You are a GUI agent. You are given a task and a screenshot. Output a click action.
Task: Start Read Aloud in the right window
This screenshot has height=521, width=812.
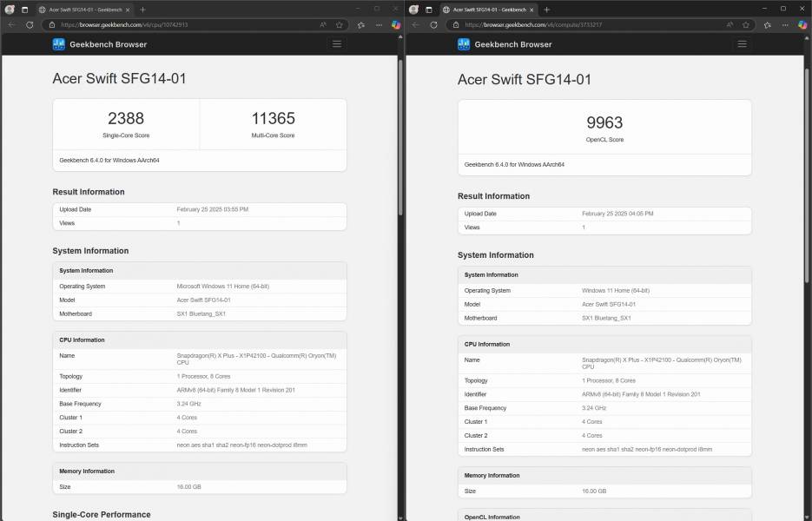(x=729, y=25)
